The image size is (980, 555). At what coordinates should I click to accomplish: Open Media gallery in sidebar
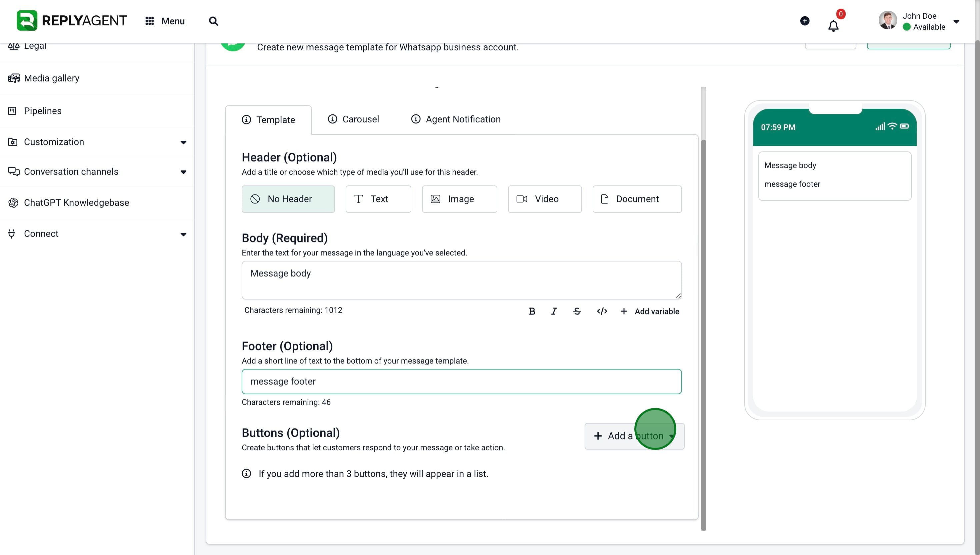(97, 78)
